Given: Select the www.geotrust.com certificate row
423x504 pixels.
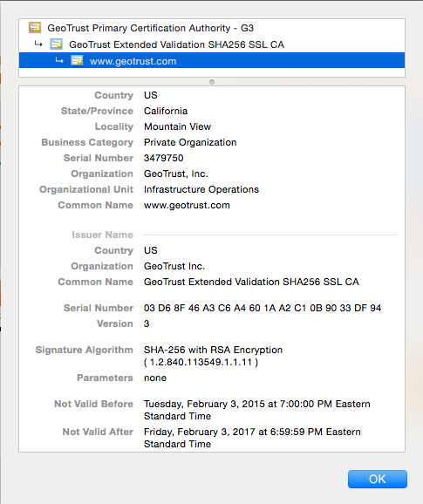Looking at the screenshot, I should click(x=212, y=60).
